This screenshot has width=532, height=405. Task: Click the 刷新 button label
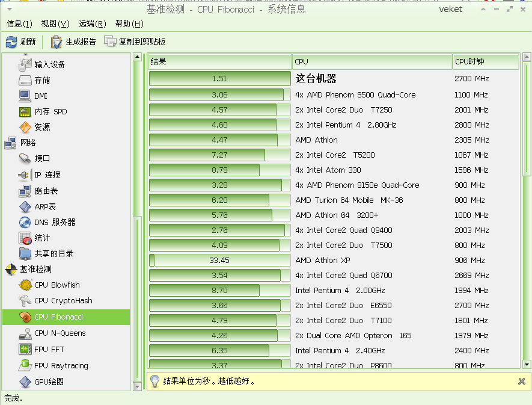coord(28,42)
